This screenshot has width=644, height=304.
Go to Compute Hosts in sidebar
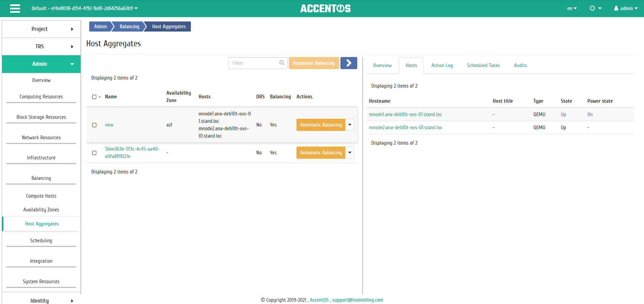pyautogui.click(x=41, y=196)
